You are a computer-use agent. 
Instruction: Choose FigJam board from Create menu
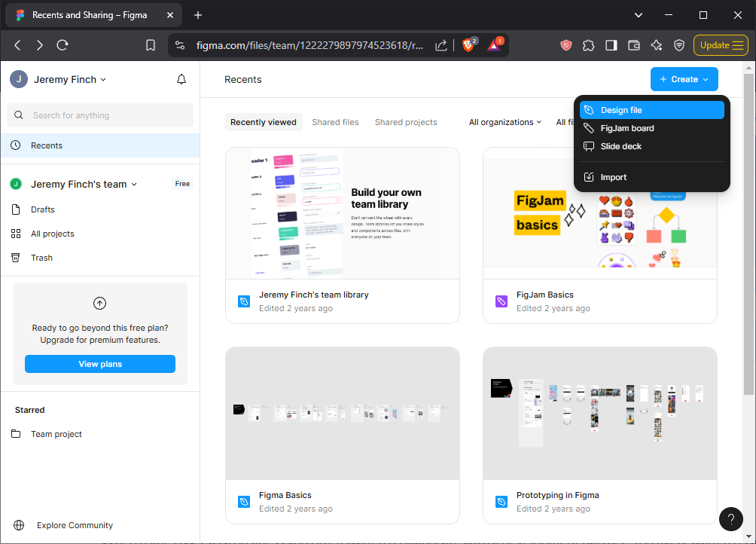[x=652, y=128]
